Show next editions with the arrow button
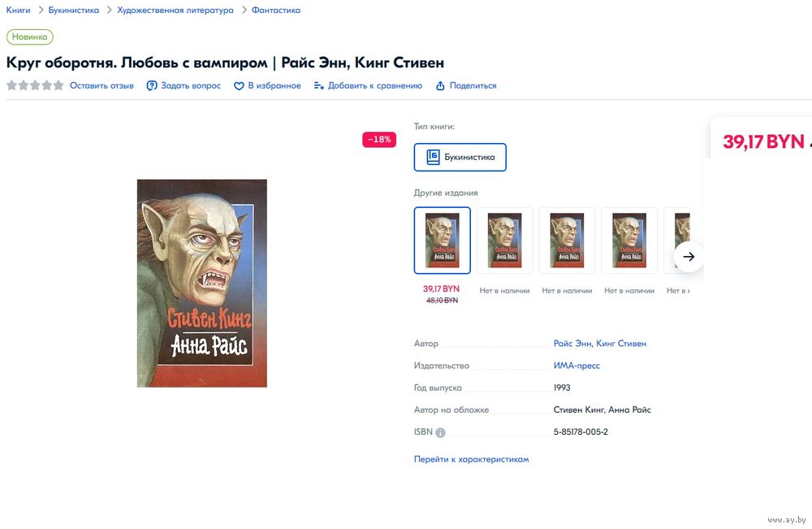Viewport: 812px width, 529px height. pos(689,257)
